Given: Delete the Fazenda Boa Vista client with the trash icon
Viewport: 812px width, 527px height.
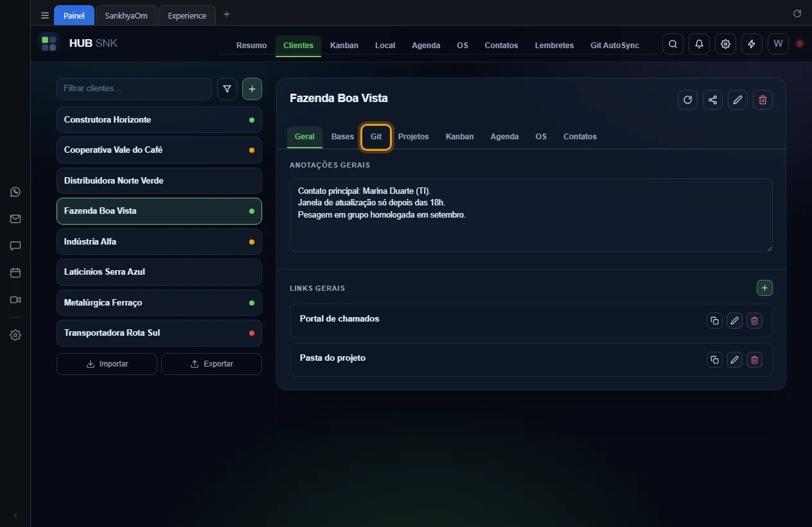Looking at the screenshot, I should tap(763, 99).
